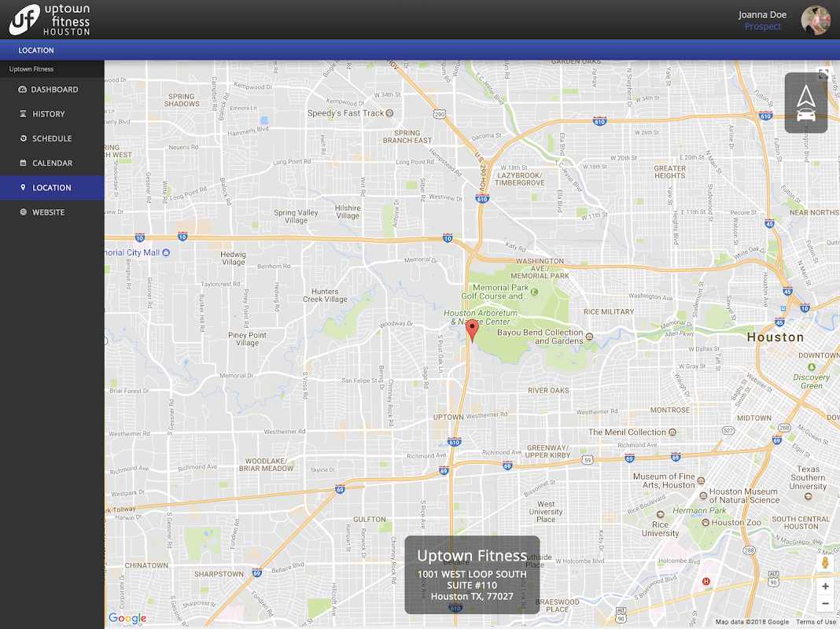This screenshot has height=629, width=840.
Task: Click the Dashboard gauge icon
Action: click(23, 90)
